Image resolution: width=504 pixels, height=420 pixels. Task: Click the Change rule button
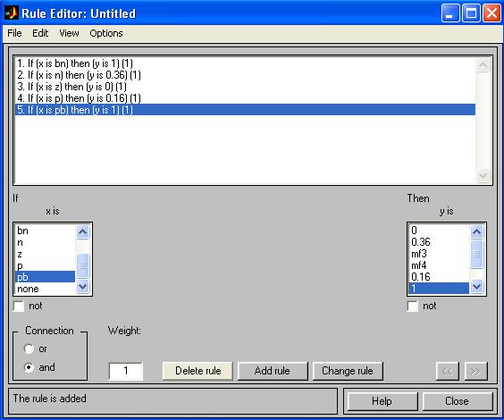pyautogui.click(x=348, y=371)
